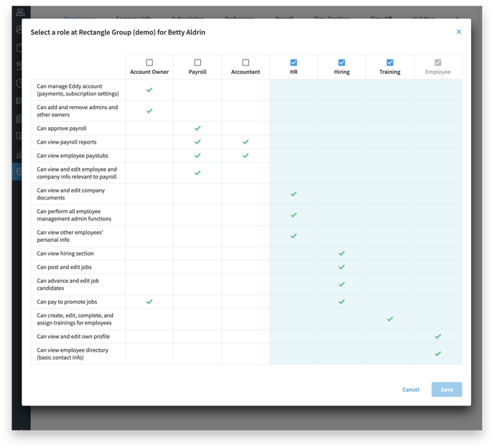Click 'Can view employee directory' label
The image size is (494, 448).
[73, 353]
